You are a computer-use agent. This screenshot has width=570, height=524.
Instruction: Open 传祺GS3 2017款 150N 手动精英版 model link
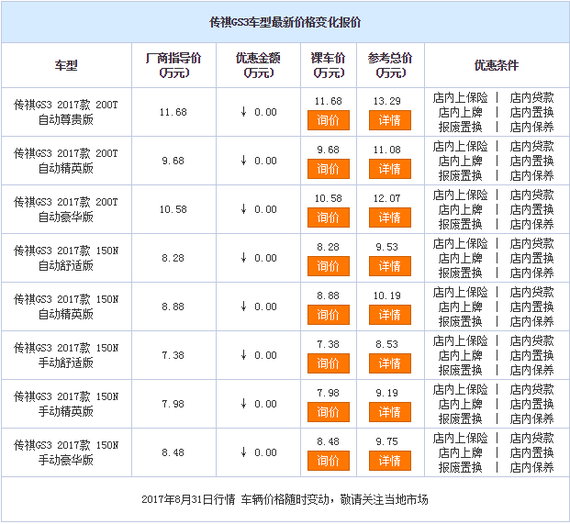pyautogui.click(x=66, y=404)
